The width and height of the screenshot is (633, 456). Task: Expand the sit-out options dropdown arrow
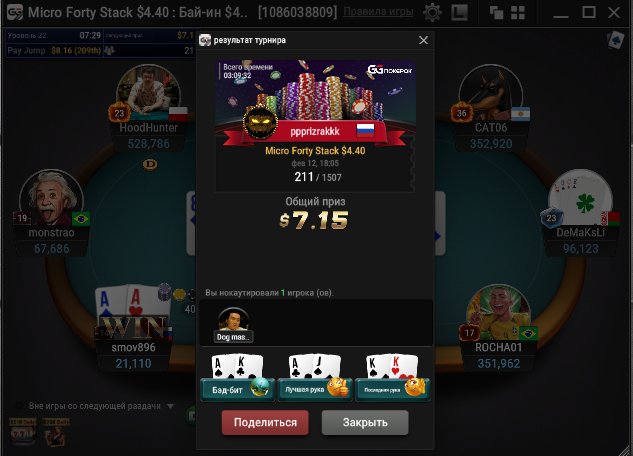(170, 406)
